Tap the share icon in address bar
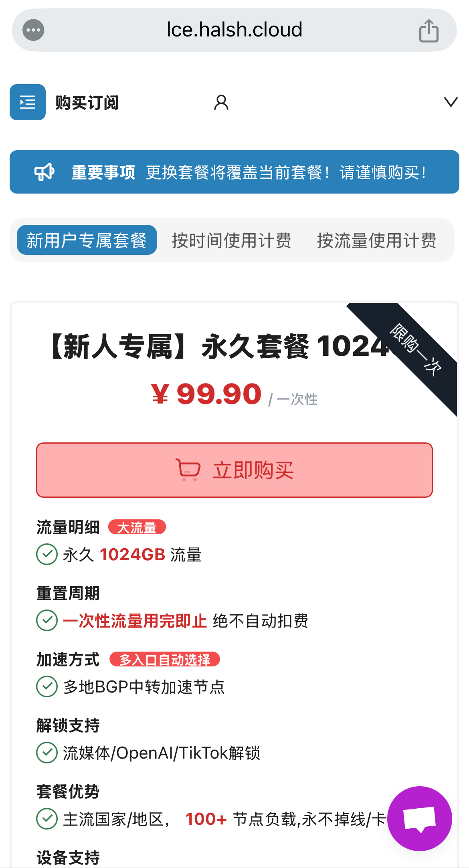469x868 pixels. point(429,31)
